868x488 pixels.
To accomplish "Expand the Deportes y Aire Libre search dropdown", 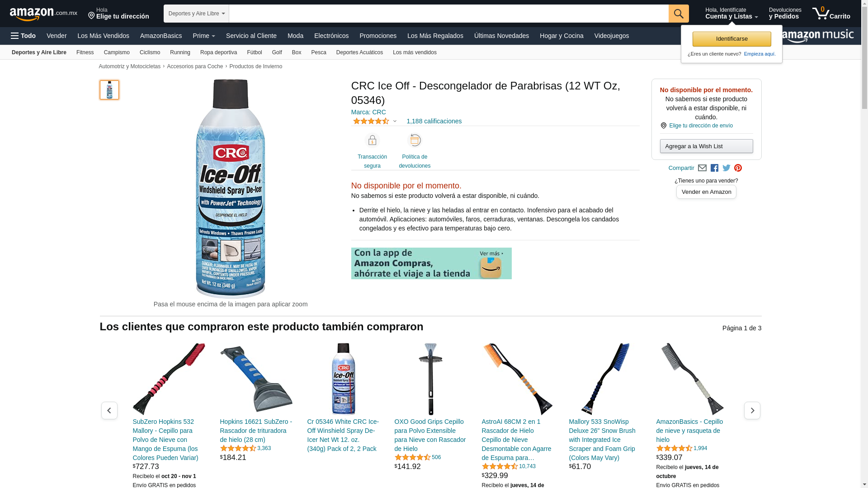I will [196, 14].
